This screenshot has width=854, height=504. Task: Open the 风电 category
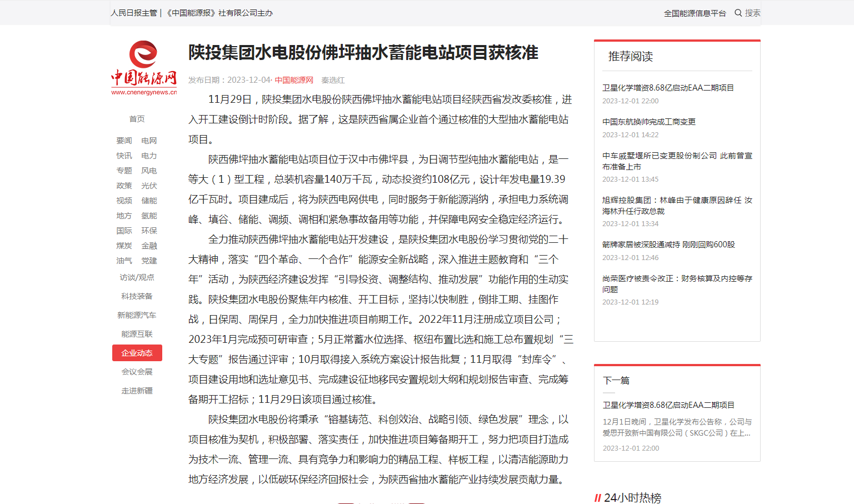149,171
